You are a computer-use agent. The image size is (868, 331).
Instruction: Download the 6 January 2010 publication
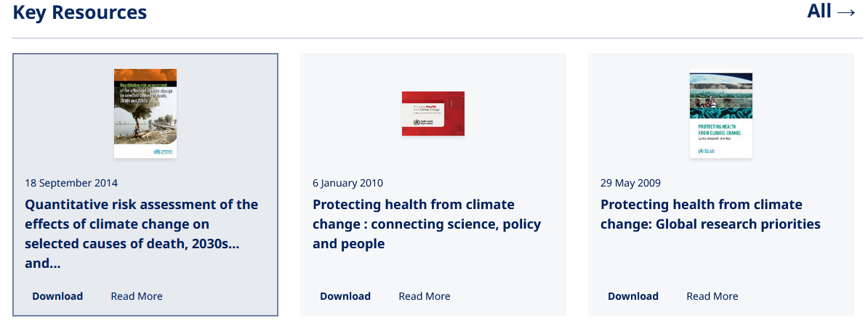(x=345, y=296)
